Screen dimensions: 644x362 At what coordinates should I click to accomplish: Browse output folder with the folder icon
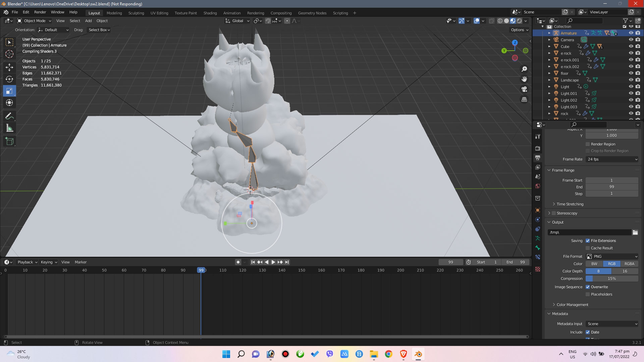pyautogui.click(x=635, y=232)
